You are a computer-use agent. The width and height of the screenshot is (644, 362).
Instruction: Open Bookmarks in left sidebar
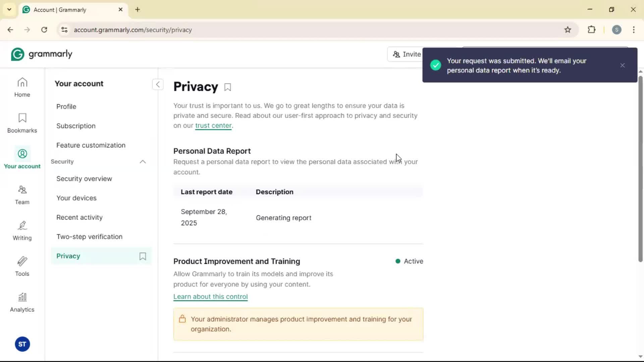[x=22, y=123]
